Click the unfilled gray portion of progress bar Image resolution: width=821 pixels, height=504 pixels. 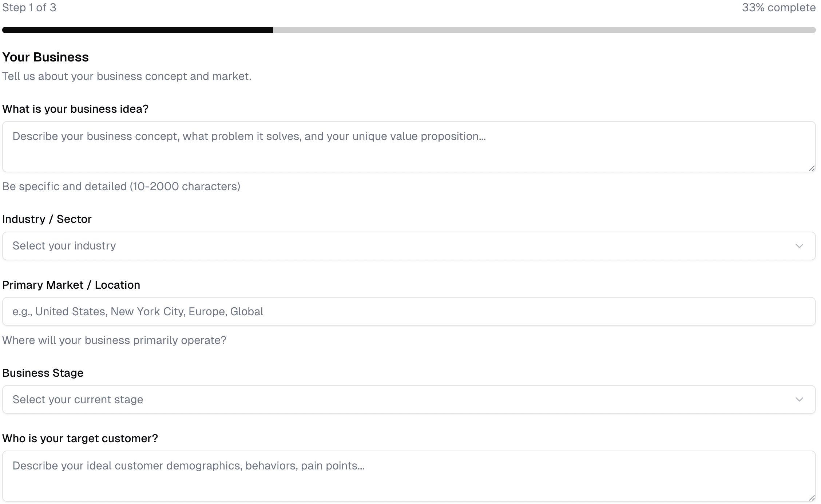(x=544, y=30)
